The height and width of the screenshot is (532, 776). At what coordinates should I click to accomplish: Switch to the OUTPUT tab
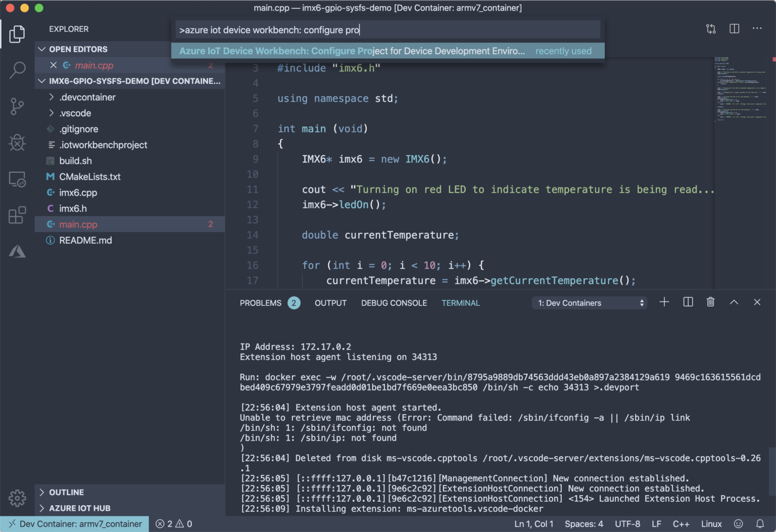(x=330, y=303)
